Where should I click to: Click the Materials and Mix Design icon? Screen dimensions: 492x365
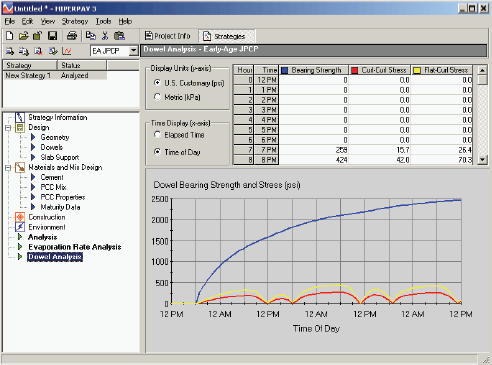coord(20,167)
